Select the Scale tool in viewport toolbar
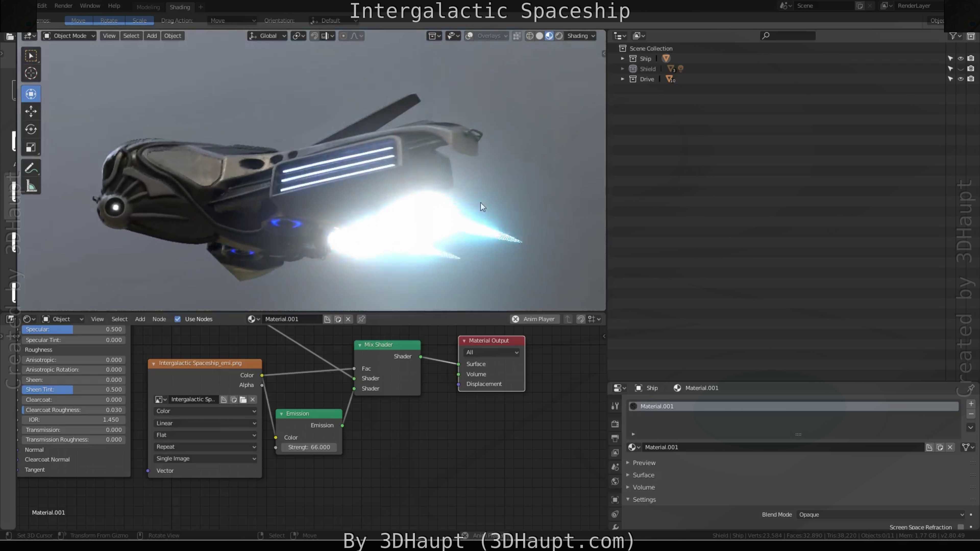This screenshot has height=551, width=980. coord(31,147)
